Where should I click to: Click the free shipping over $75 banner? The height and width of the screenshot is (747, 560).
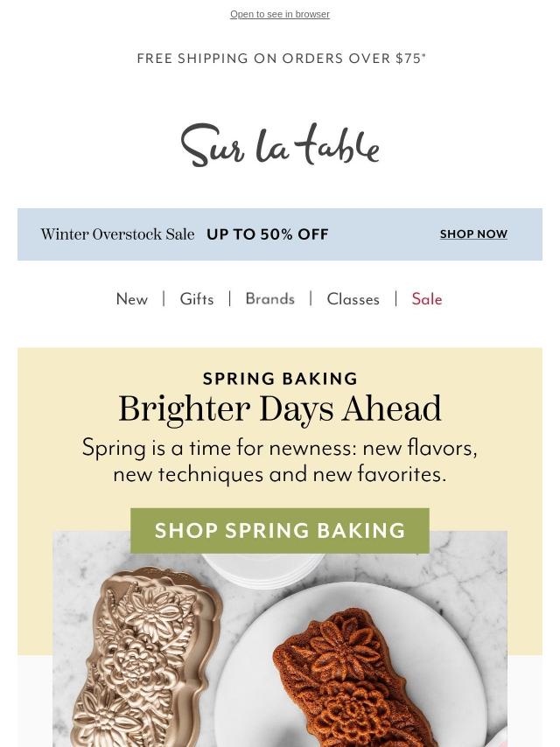click(281, 59)
